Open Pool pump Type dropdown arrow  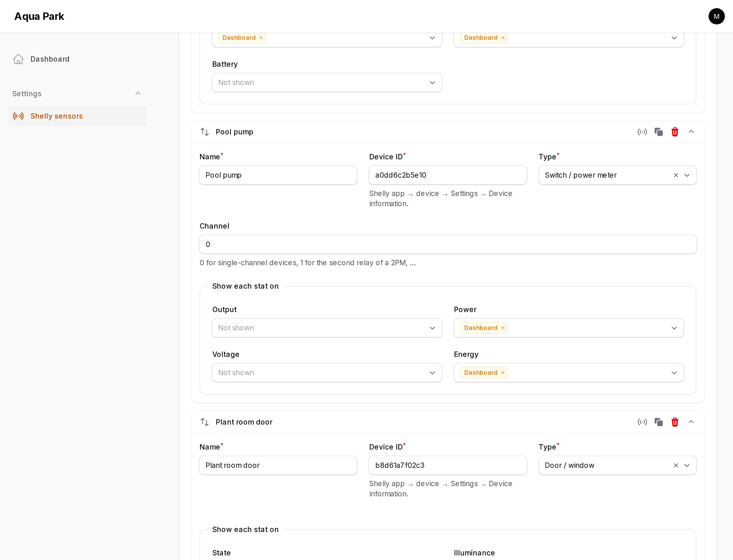pyautogui.click(x=687, y=175)
